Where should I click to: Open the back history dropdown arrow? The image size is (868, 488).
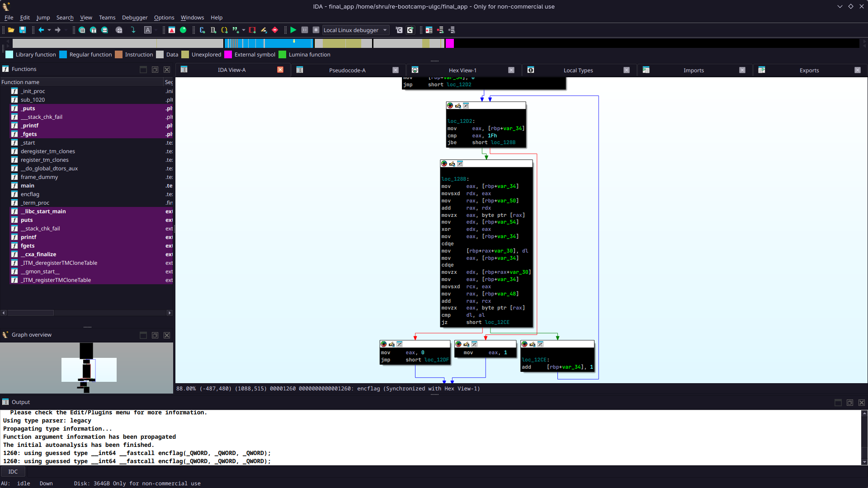pos(49,30)
